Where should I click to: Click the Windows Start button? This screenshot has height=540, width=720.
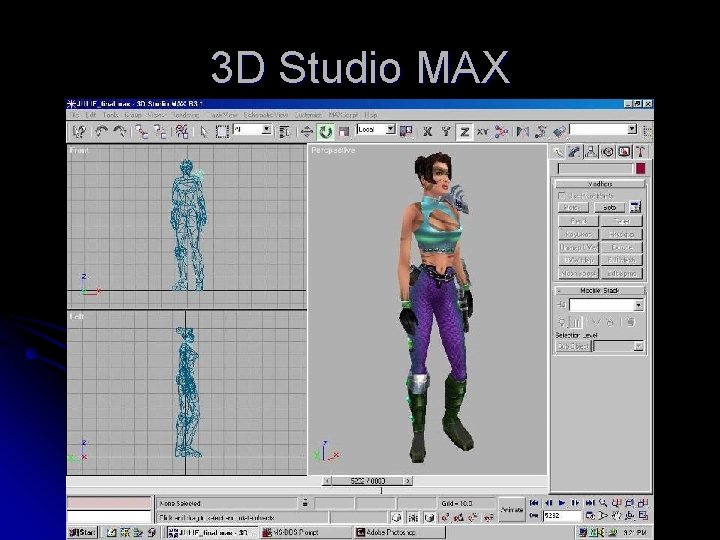(83, 532)
